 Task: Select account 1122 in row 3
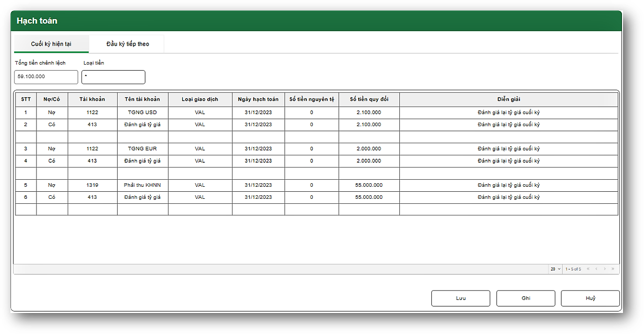93,149
